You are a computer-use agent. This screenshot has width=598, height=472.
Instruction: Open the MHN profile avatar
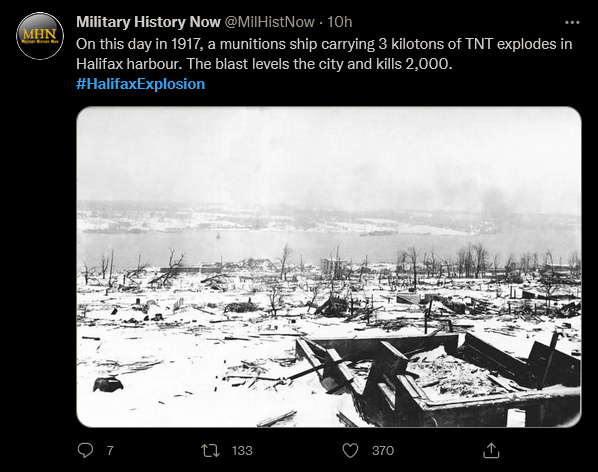[x=40, y=36]
